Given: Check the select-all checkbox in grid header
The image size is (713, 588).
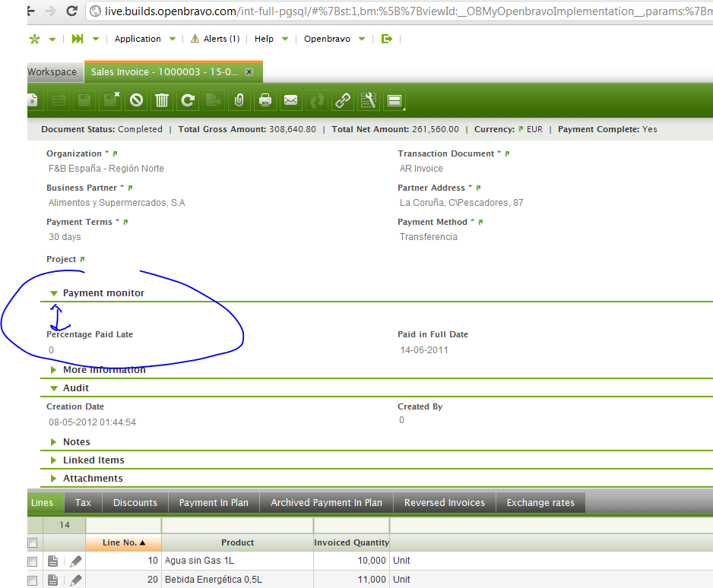Looking at the screenshot, I should [32, 542].
